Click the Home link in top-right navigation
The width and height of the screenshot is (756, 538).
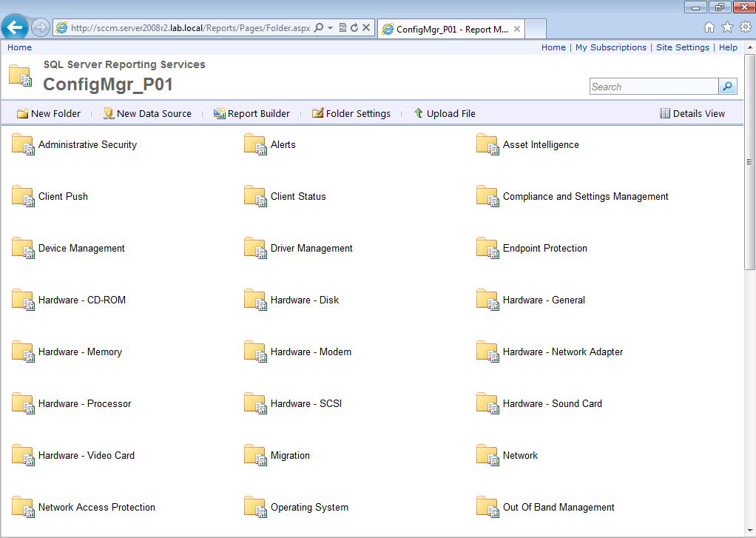[x=553, y=47]
